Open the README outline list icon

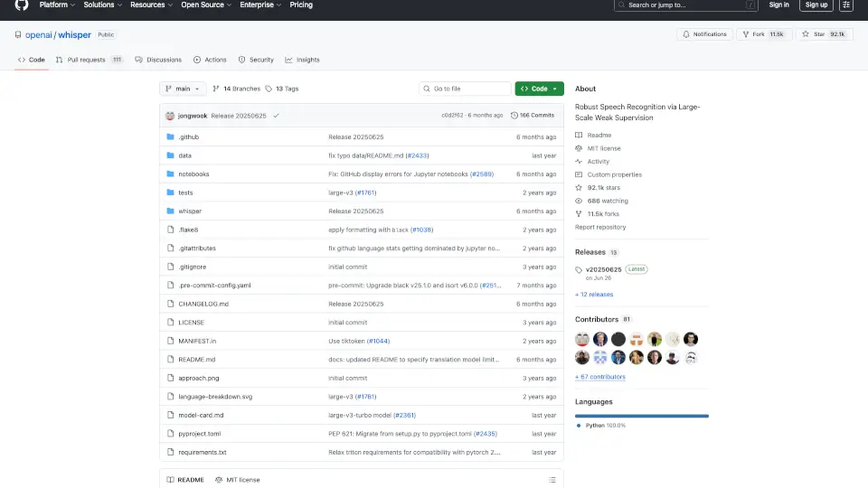[552, 480]
